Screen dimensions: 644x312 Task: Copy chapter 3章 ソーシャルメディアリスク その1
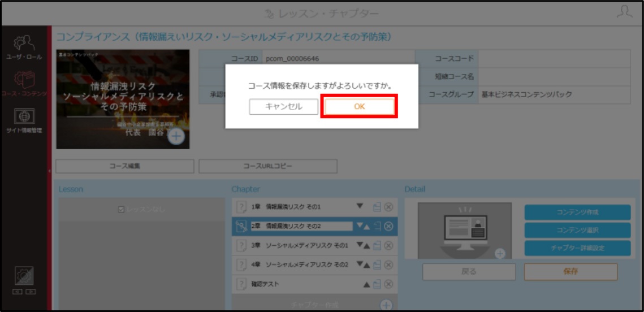tap(377, 245)
